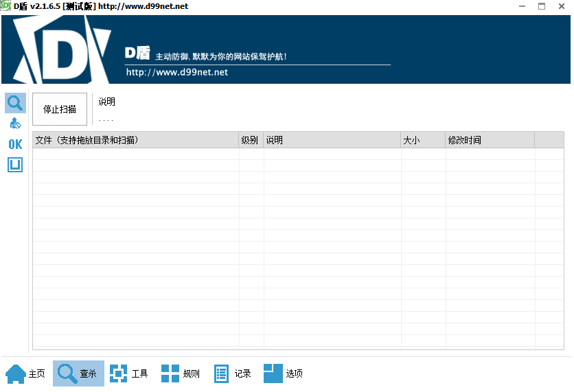Open the 选项 options tab
This screenshot has height=392, width=574.
tap(283, 373)
